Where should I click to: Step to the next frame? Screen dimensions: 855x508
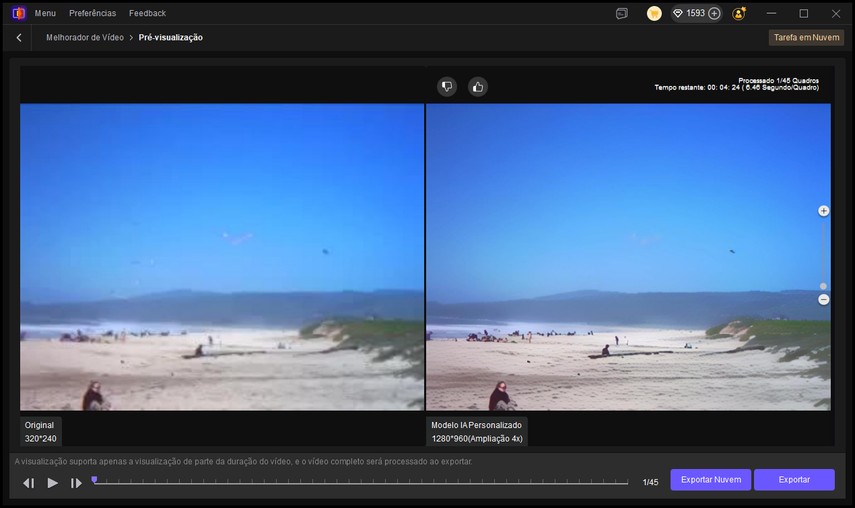(x=76, y=483)
